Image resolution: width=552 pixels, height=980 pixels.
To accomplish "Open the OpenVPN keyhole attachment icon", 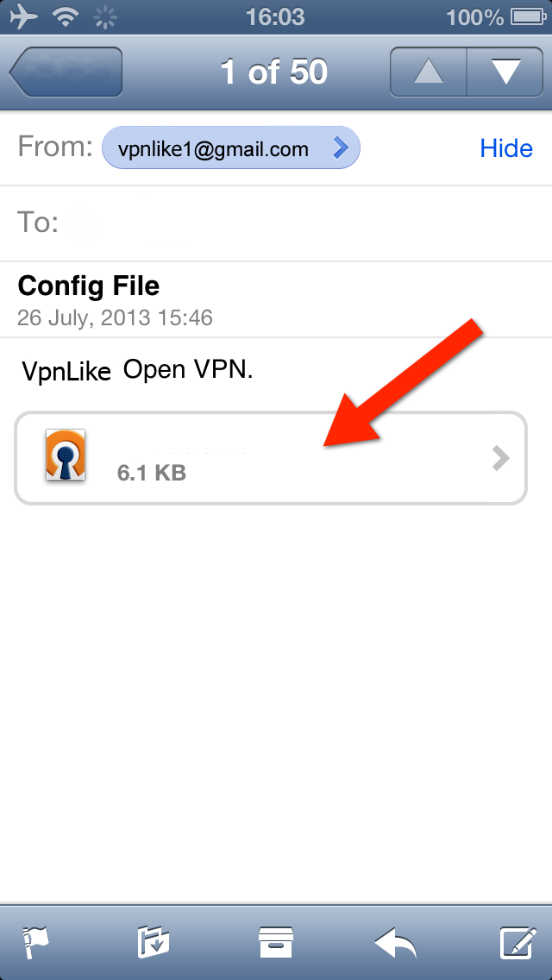I will pyautogui.click(x=65, y=455).
